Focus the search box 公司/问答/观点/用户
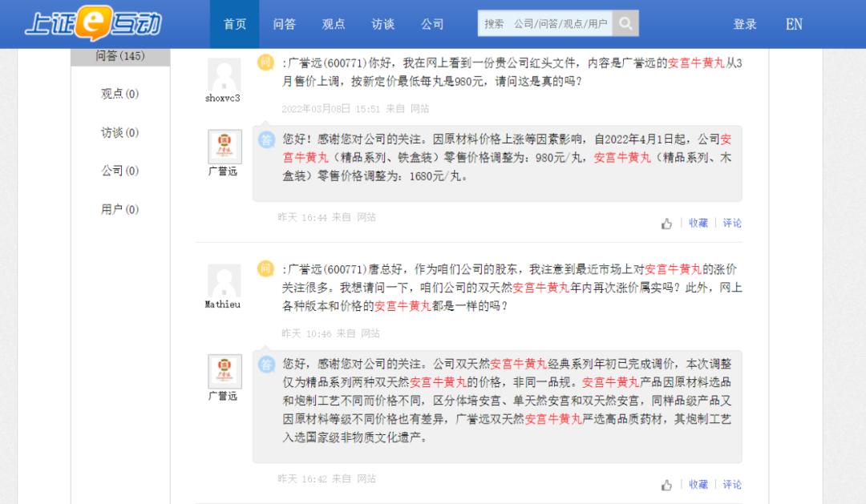The image size is (866, 504). [544, 23]
